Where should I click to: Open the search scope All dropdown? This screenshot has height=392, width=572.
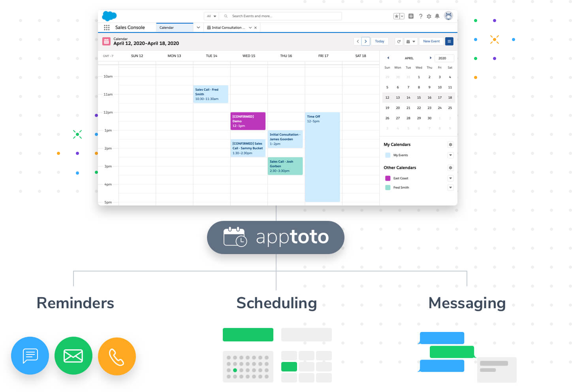click(211, 16)
